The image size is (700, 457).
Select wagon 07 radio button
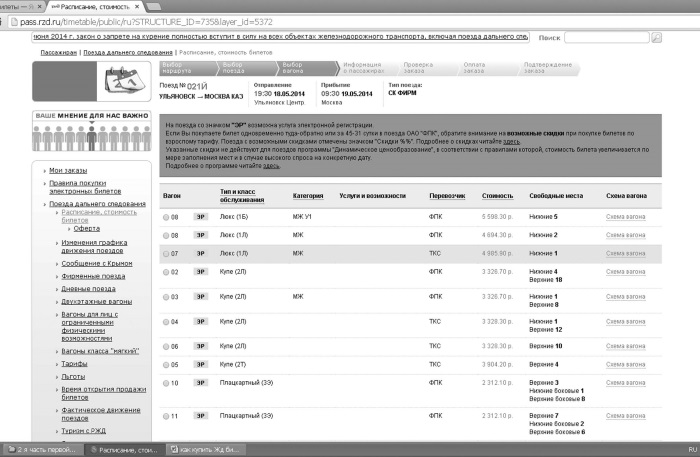click(x=166, y=254)
